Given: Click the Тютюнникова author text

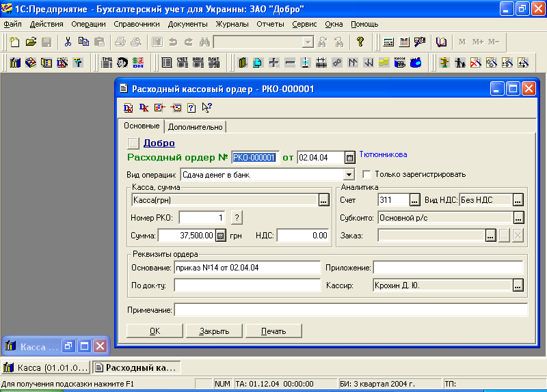Looking at the screenshot, I should 383,154.
